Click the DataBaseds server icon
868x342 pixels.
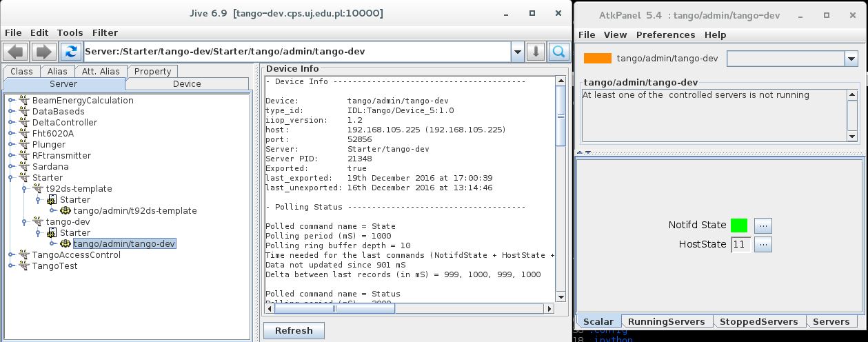click(x=23, y=111)
